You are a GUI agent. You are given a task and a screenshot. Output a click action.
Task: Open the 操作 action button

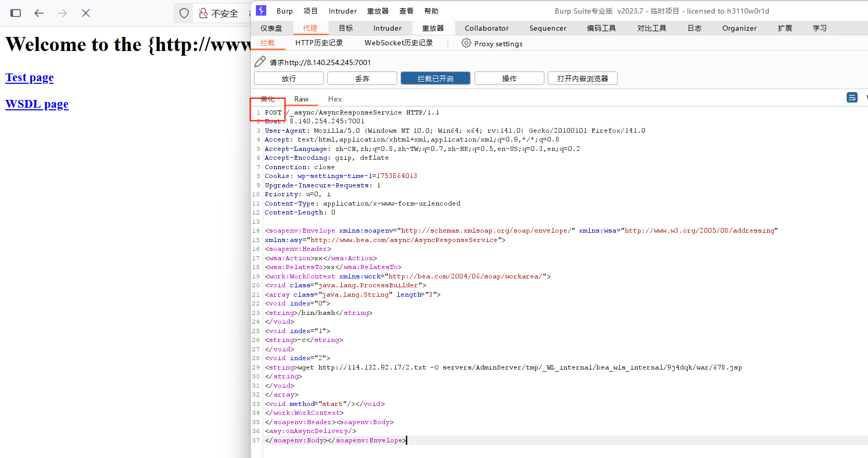[x=509, y=78]
